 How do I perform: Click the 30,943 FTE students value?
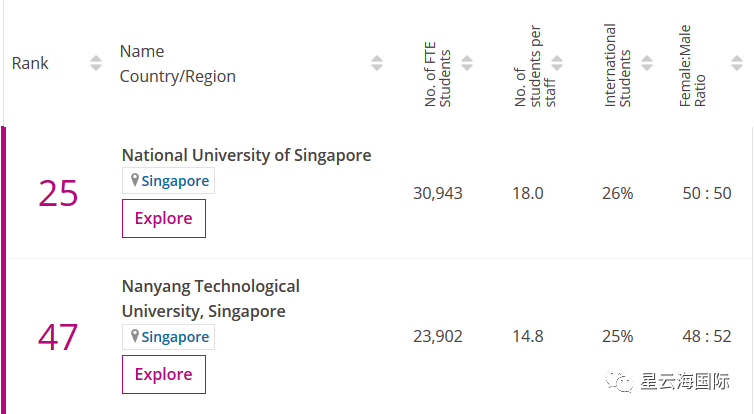[438, 193]
